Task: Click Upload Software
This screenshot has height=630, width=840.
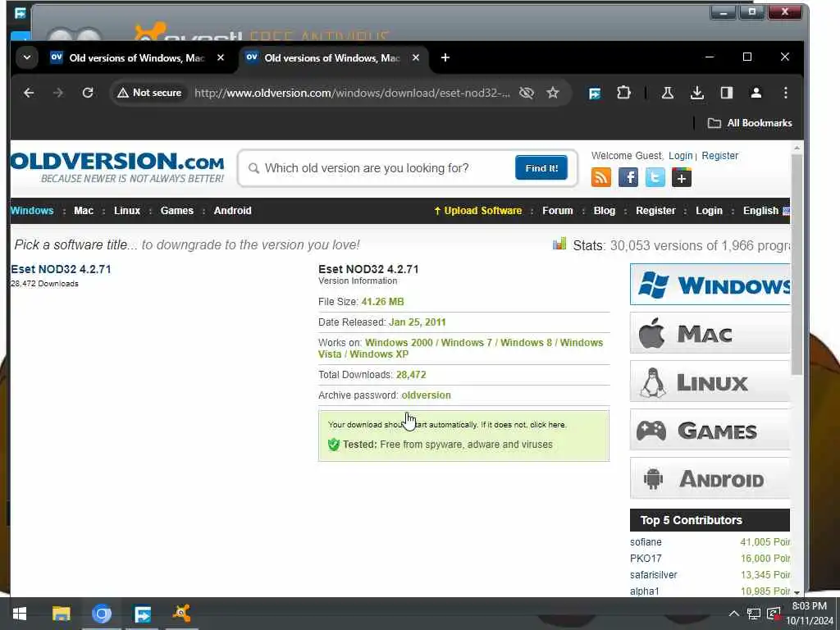Action: coord(478,211)
